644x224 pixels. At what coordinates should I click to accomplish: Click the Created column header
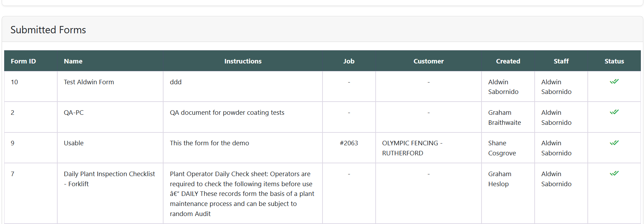508,61
